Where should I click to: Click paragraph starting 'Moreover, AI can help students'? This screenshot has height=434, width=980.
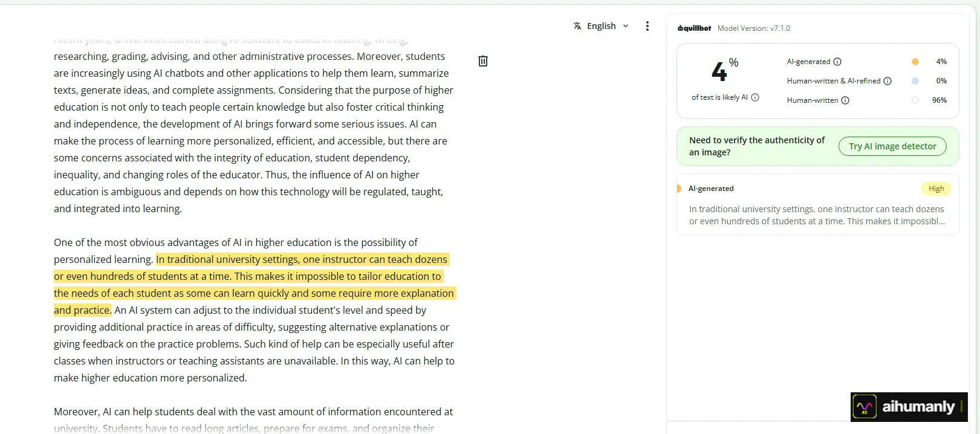click(x=253, y=419)
